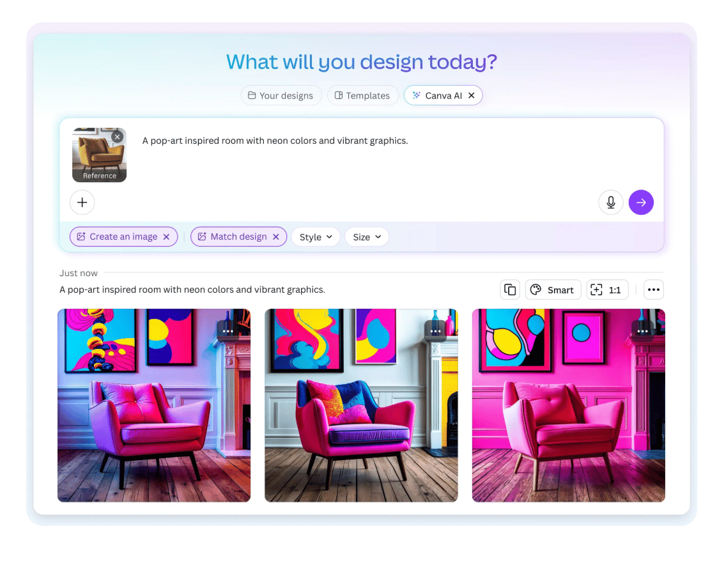Select the white-wall chair generated image
This screenshot has height=588, width=717.
361,406
